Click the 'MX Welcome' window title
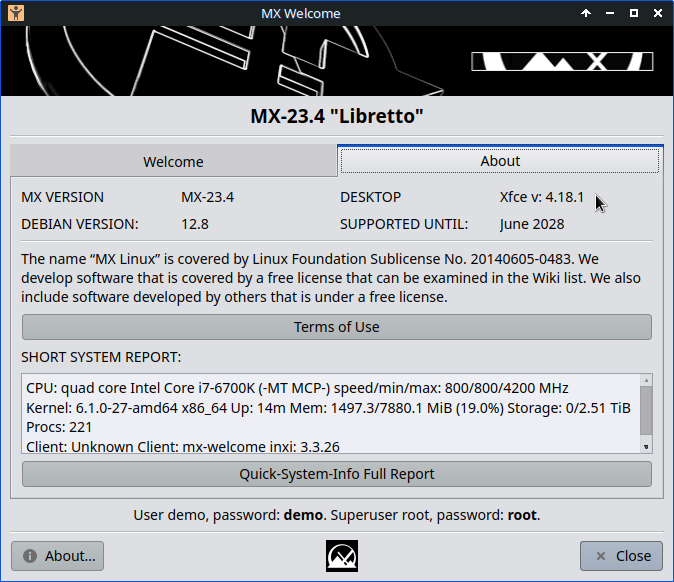Viewport: 674px width, 582px height. pyautogui.click(x=300, y=13)
